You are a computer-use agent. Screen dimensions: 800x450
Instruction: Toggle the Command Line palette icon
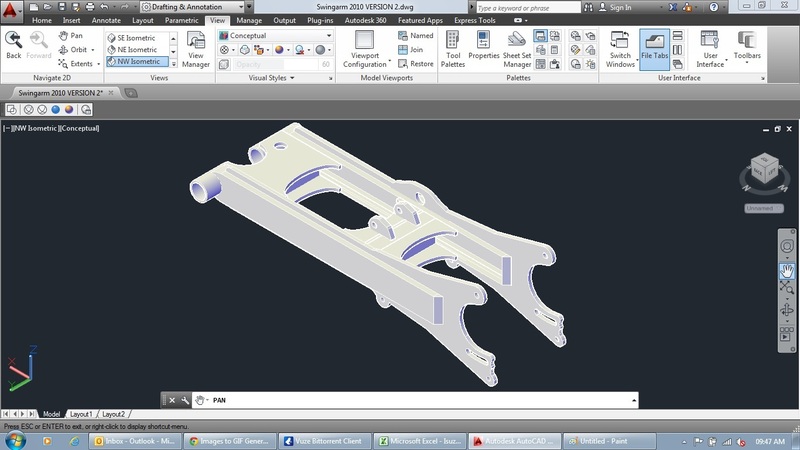pyautogui.click(x=540, y=35)
